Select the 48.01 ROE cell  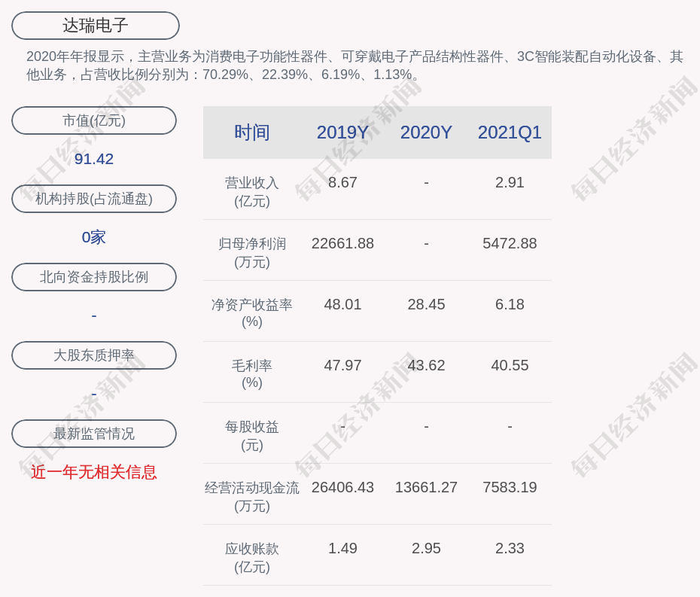tap(342, 305)
